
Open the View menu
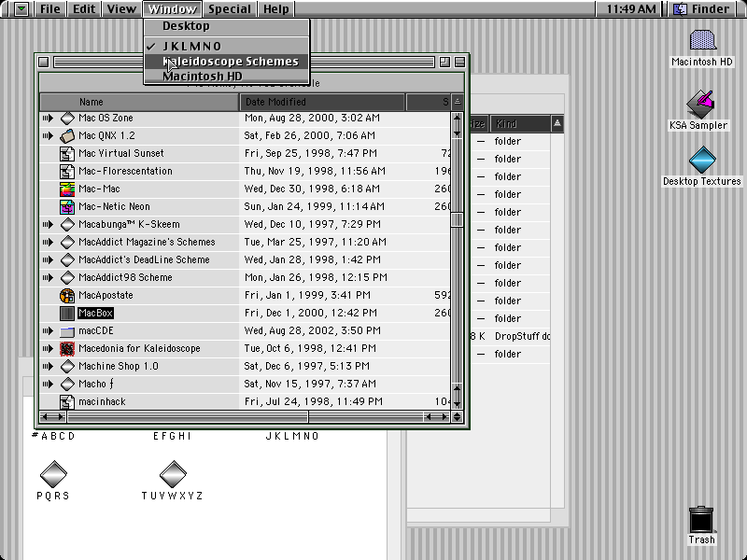coord(121,8)
